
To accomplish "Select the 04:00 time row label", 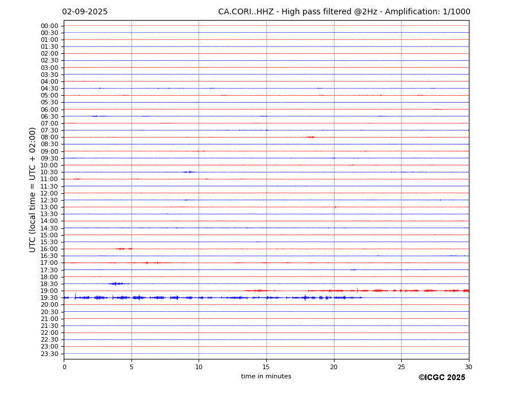I will coord(49,82).
